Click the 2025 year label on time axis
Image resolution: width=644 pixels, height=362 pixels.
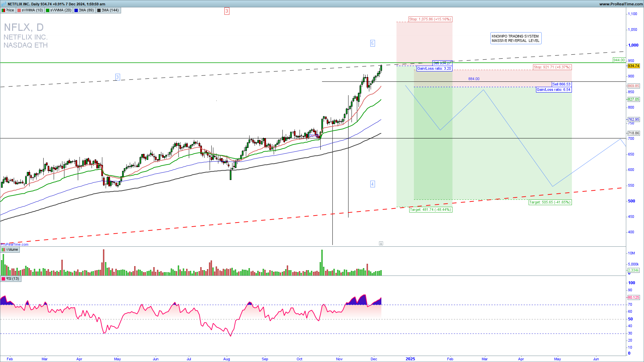pos(410,359)
